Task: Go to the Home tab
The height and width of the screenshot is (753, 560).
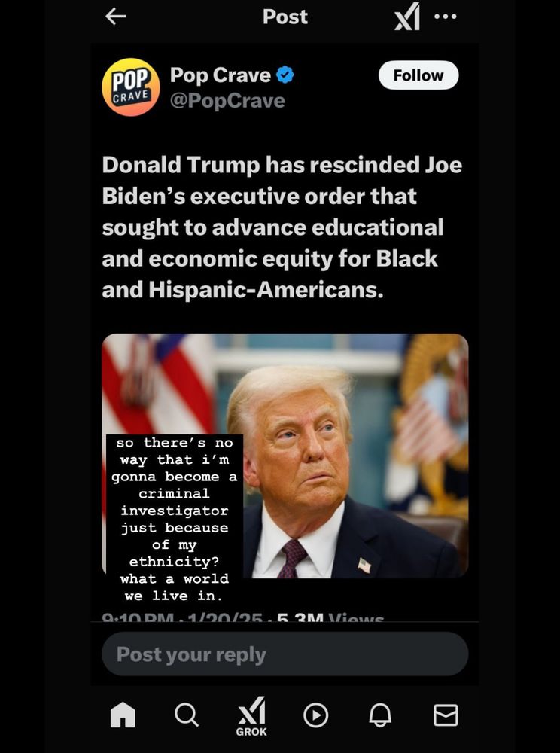Action: click(123, 715)
